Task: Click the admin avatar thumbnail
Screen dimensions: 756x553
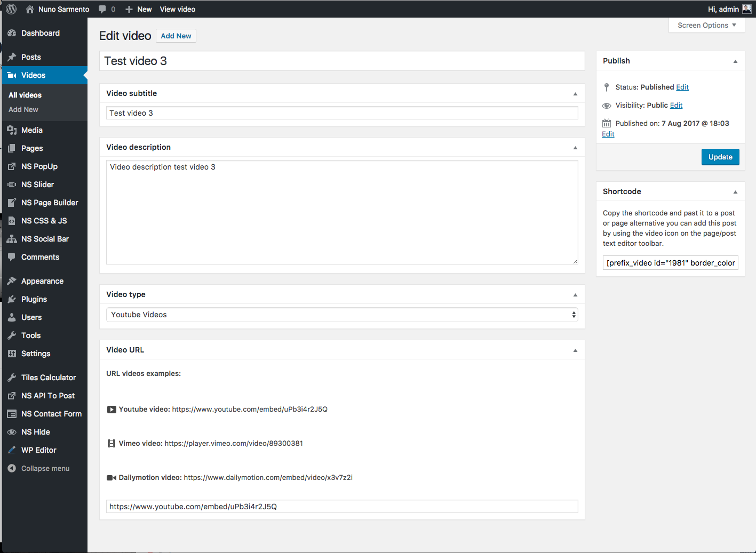Action: [747, 9]
